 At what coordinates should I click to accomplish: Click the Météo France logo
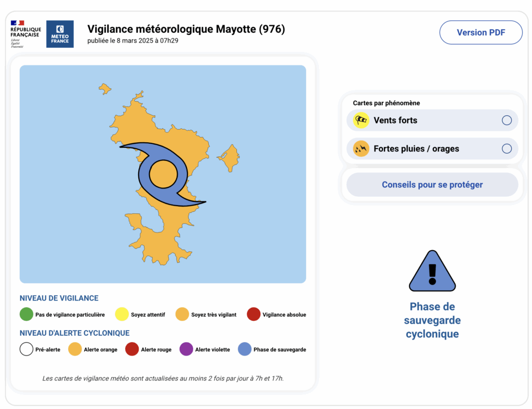pos(60,34)
